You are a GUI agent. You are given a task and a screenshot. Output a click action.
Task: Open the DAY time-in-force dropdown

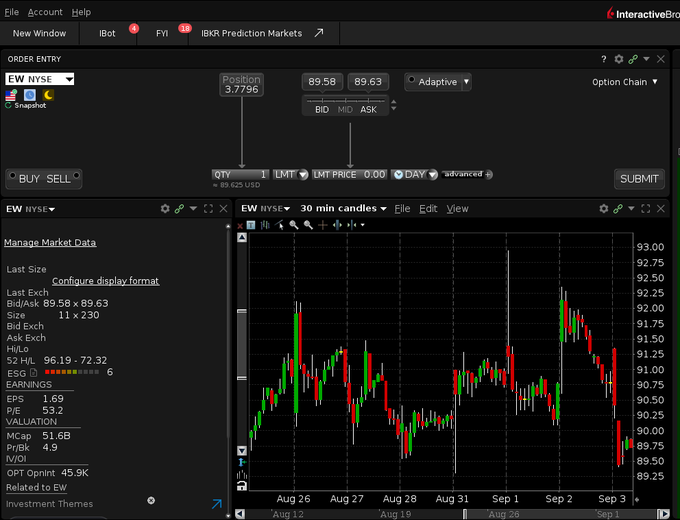pyautogui.click(x=432, y=175)
